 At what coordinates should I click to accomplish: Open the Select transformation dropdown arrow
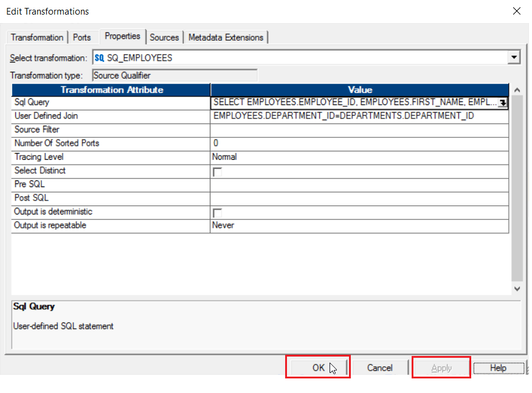(x=514, y=57)
